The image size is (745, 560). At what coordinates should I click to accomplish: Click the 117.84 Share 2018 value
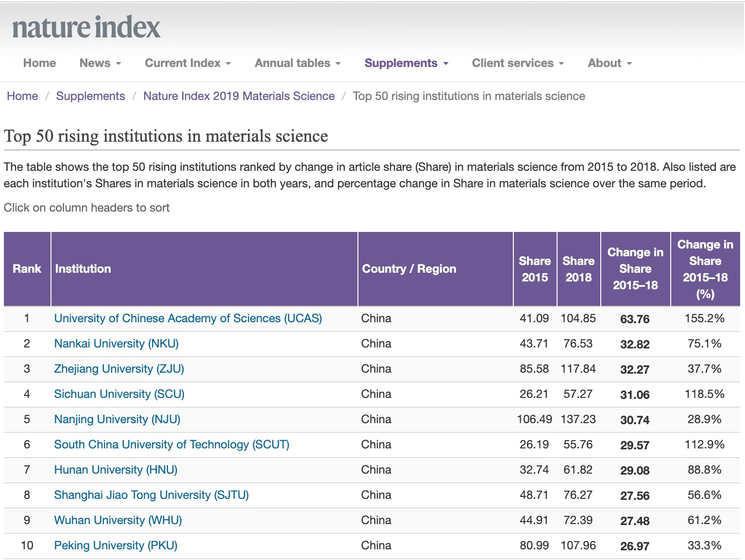[x=578, y=369]
